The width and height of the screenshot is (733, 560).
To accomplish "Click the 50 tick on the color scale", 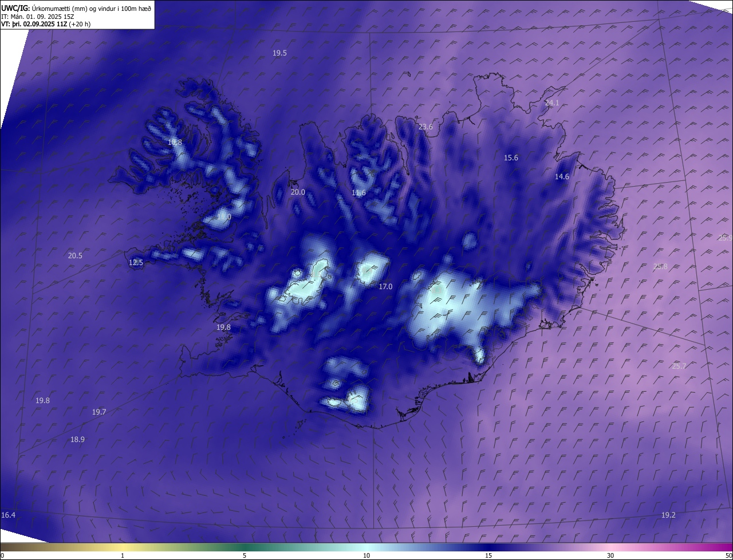I will click(728, 555).
